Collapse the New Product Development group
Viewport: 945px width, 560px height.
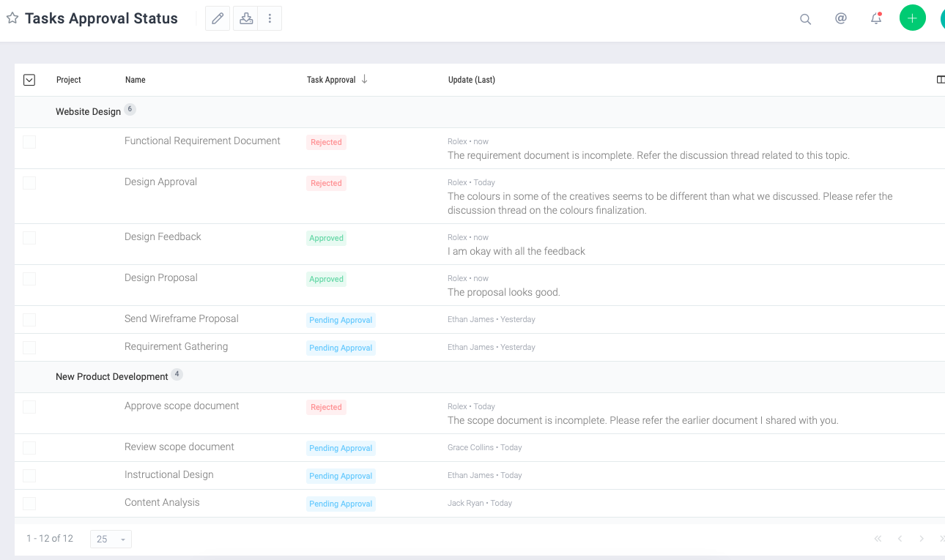pyautogui.click(x=111, y=377)
